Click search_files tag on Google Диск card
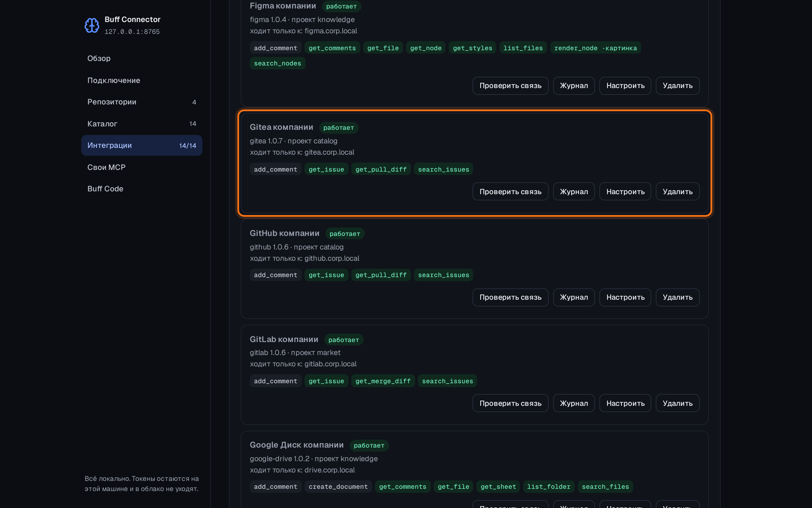The width and height of the screenshot is (812, 508). (605, 487)
